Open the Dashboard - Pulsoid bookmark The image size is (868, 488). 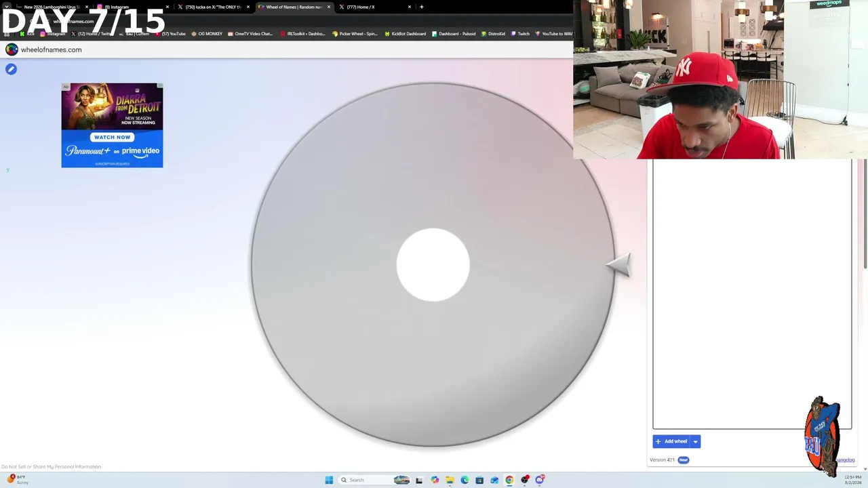pos(454,34)
